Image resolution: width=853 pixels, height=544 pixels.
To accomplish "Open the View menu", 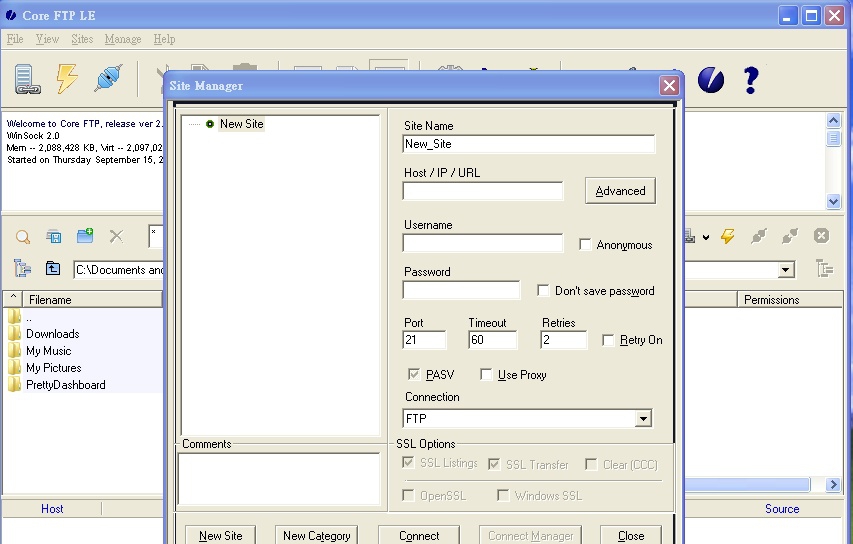I will pyautogui.click(x=47, y=39).
